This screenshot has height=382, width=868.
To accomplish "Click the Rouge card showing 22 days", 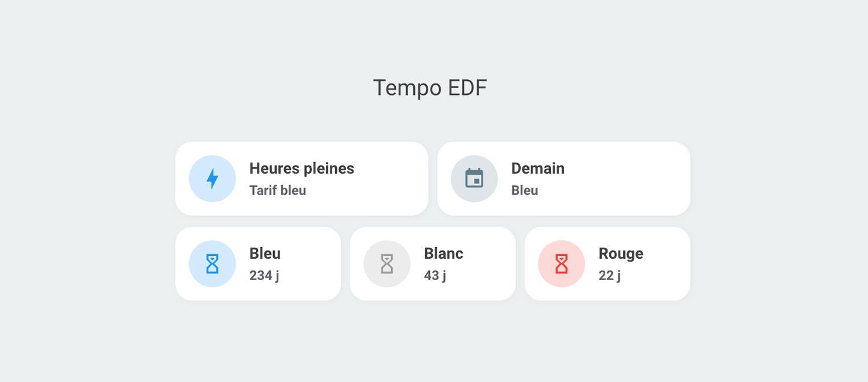I will pyautogui.click(x=607, y=263).
